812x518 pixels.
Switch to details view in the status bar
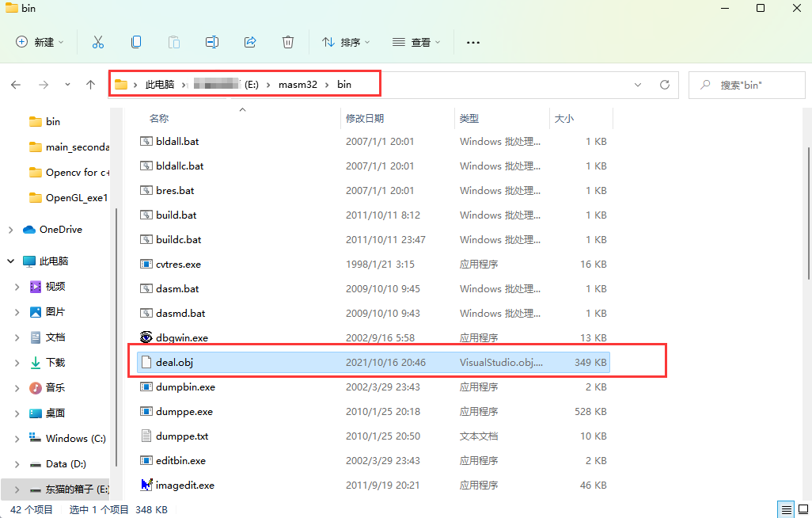786,509
